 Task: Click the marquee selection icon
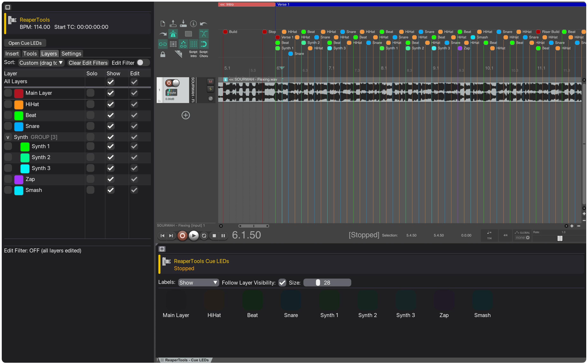[x=189, y=34]
